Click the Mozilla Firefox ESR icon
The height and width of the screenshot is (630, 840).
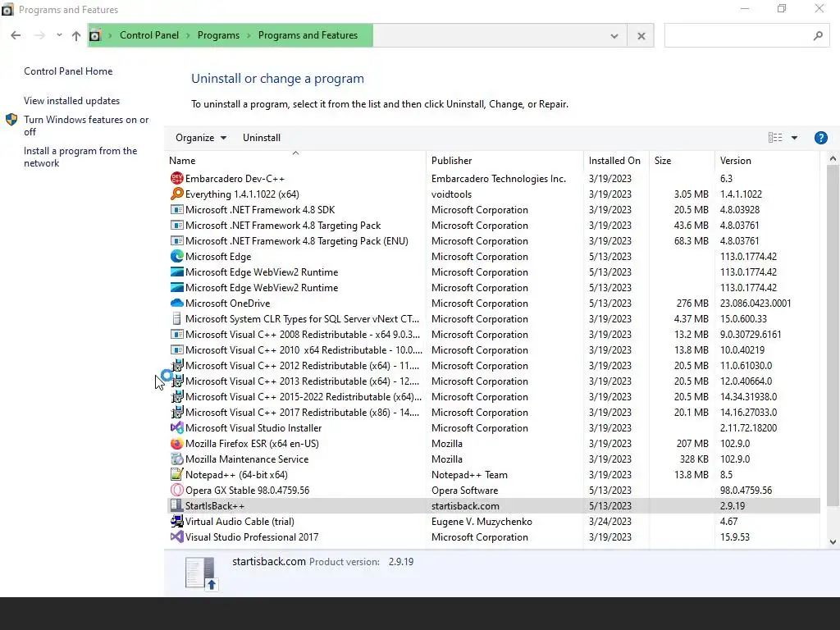[177, 443]
